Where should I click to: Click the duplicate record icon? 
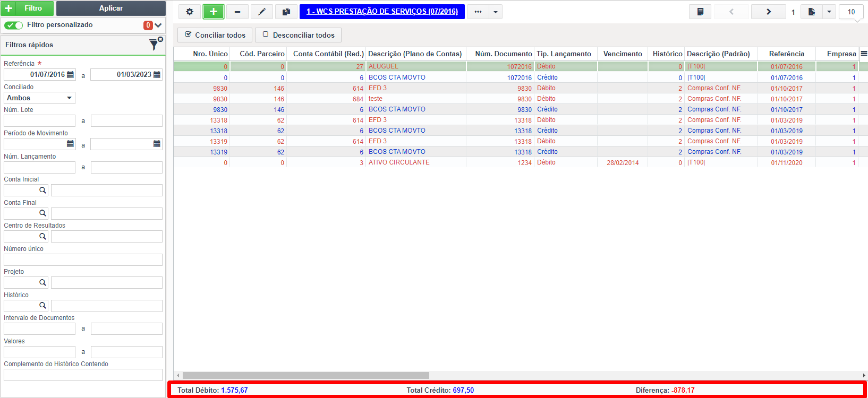point(286,12)
